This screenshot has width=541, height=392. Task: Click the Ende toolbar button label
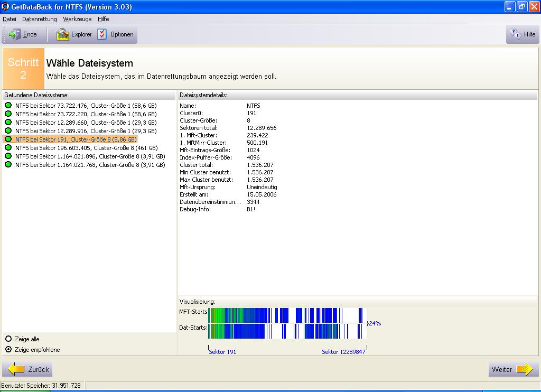click(30, 34)
